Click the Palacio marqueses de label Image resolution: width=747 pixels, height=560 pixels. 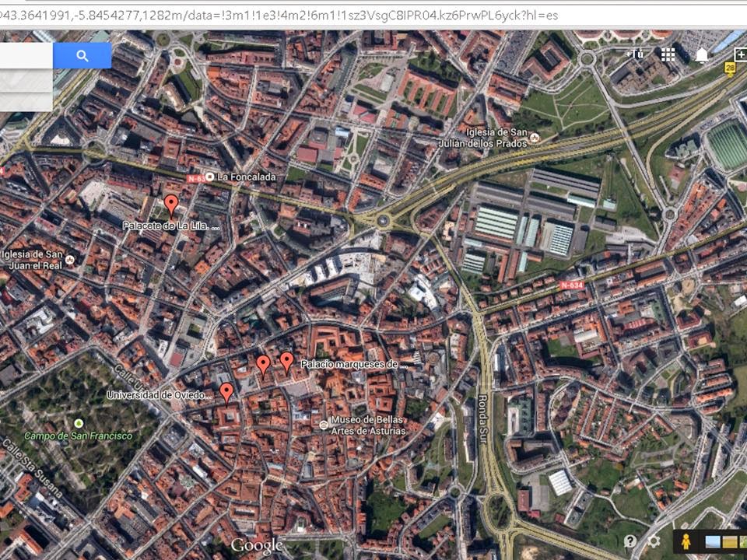355,365
